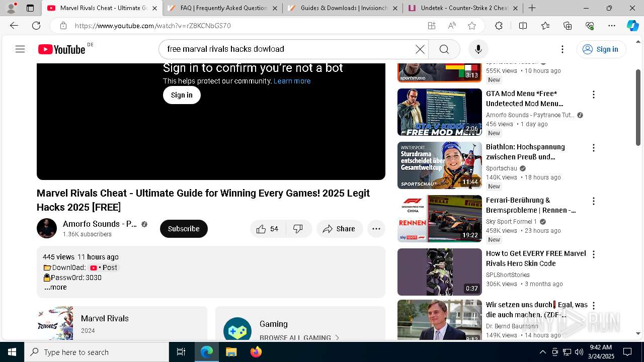Image resolution: width=644 pixels, height=362 pixels.
Task: Dislike the video with thumbs down
Action: pyautogui.click(x=298, y=229)
